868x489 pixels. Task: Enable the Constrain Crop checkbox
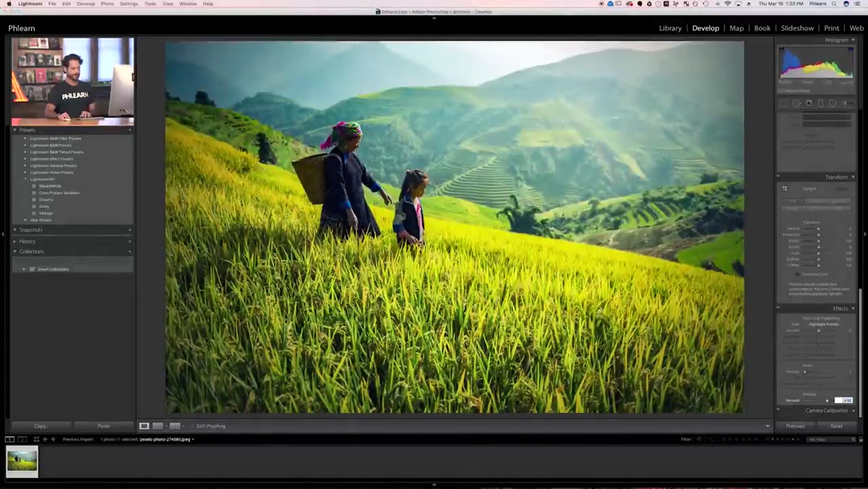798,274
